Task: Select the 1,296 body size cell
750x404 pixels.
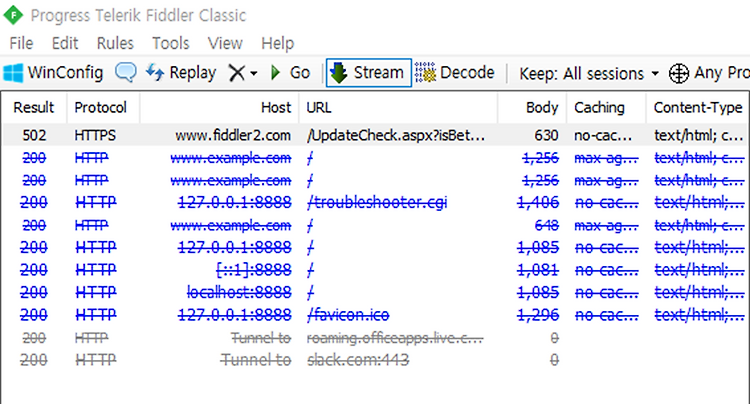Action: [538, 315]
